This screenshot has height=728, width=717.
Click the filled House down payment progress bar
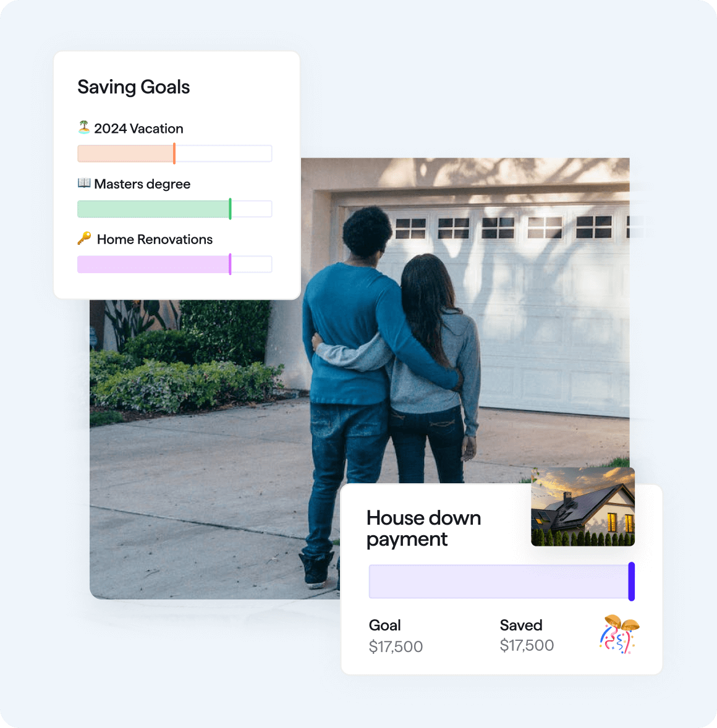click(499, 582)
